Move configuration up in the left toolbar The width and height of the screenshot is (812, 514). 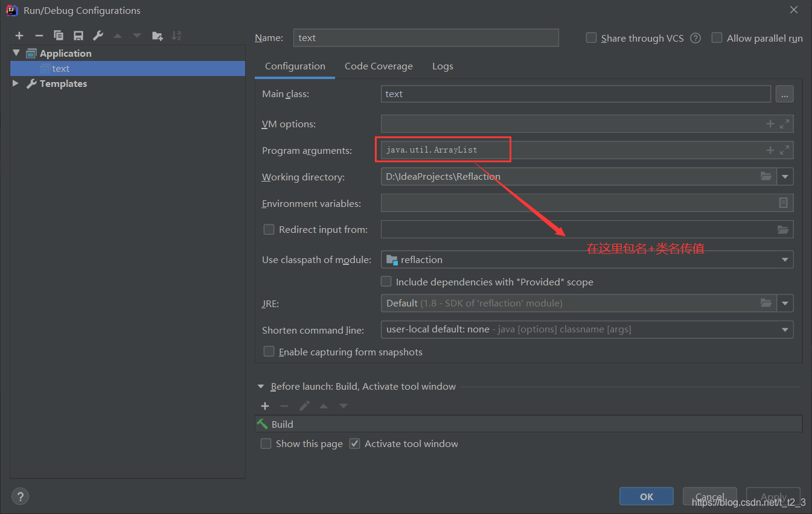118,36
